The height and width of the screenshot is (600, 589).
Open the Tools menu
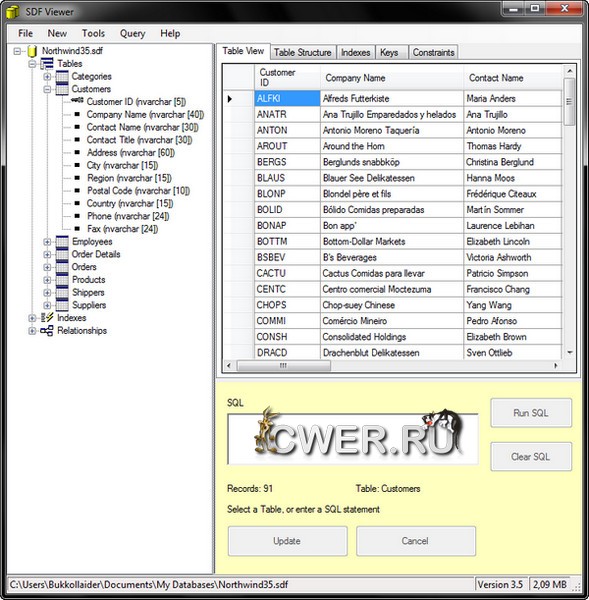(93, 33)
